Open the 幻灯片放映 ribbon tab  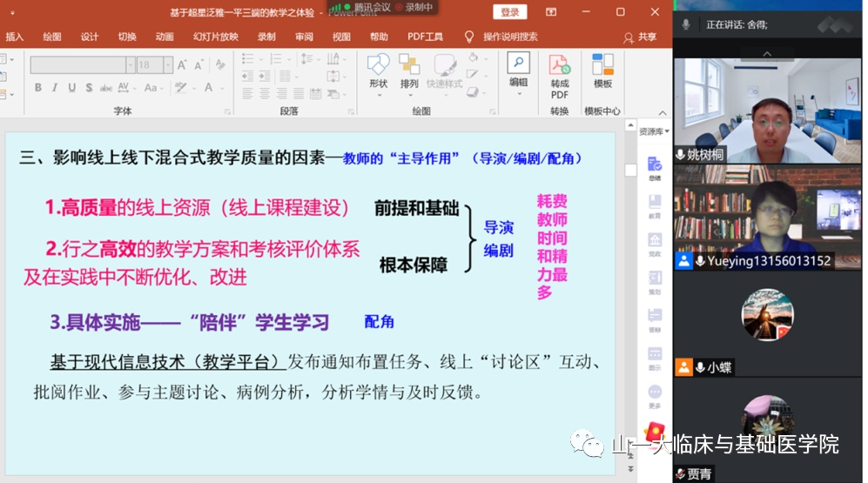coord(215,37)
